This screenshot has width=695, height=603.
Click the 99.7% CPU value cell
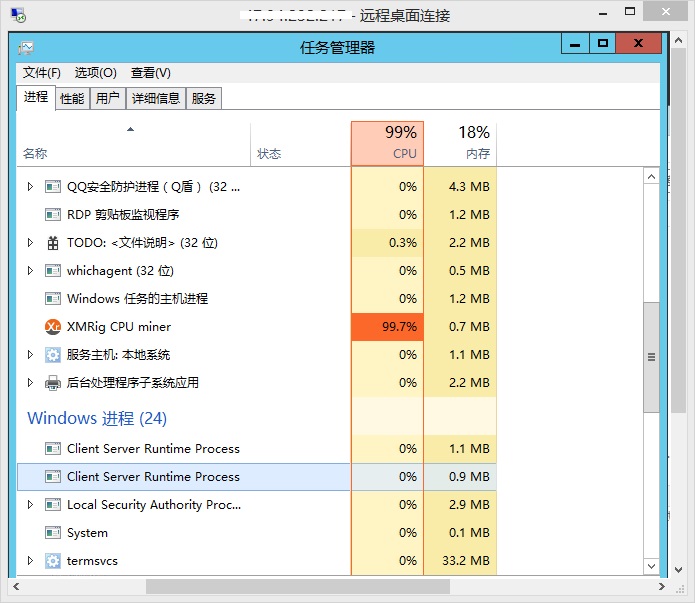(387, 327)
